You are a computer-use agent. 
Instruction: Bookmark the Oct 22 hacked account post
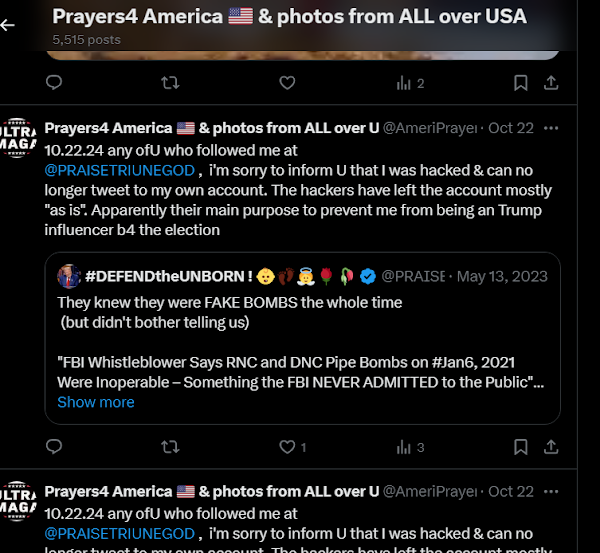tap(521, 447)
